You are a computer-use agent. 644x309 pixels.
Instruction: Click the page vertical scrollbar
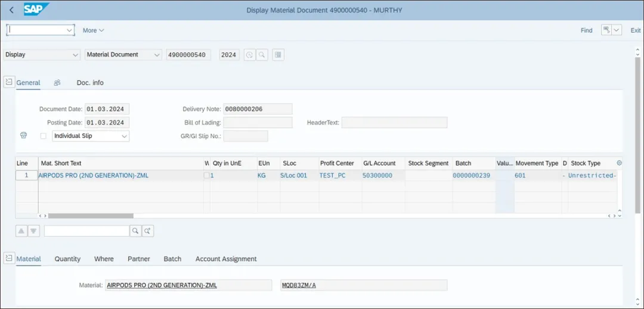click(x=637, y=135)
